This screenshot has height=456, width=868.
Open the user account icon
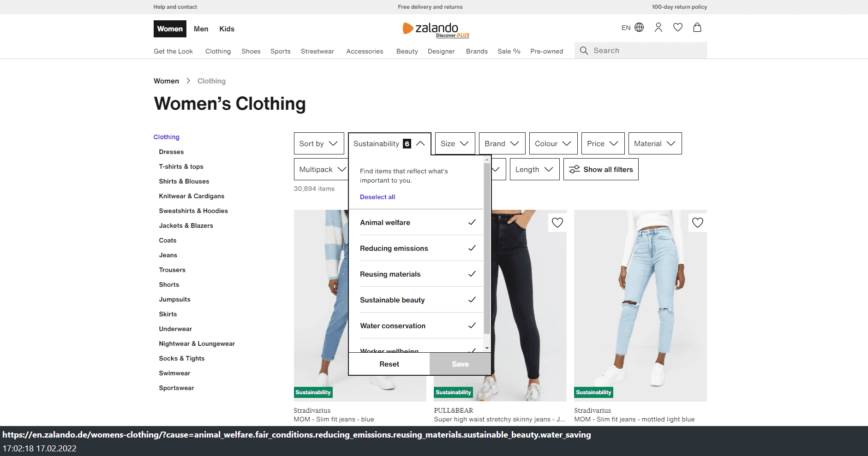(658, 28)
